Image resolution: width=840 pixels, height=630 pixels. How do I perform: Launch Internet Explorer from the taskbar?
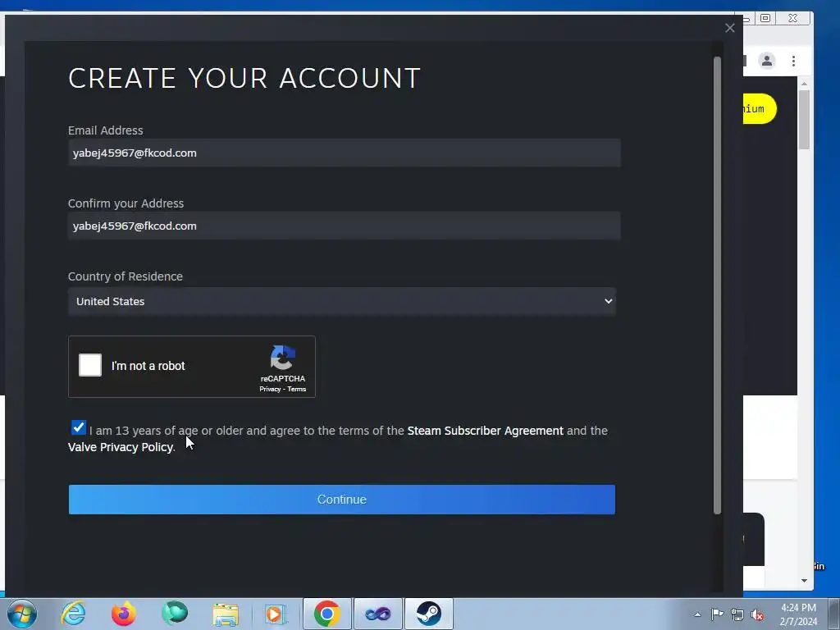(x=73, y=614)
